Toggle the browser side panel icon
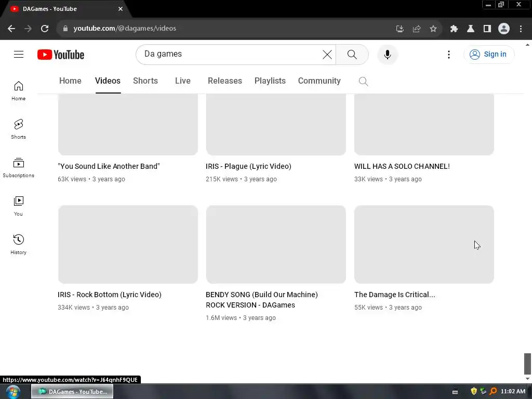The width and height of the screenshot is (532, 399). 487,29
